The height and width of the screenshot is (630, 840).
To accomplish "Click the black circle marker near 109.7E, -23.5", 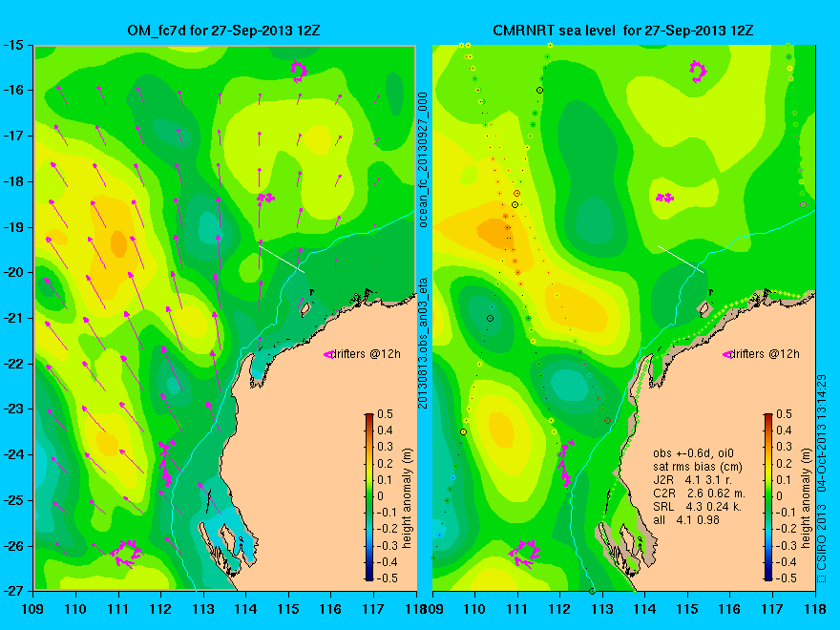I will [x=463, y=431].
